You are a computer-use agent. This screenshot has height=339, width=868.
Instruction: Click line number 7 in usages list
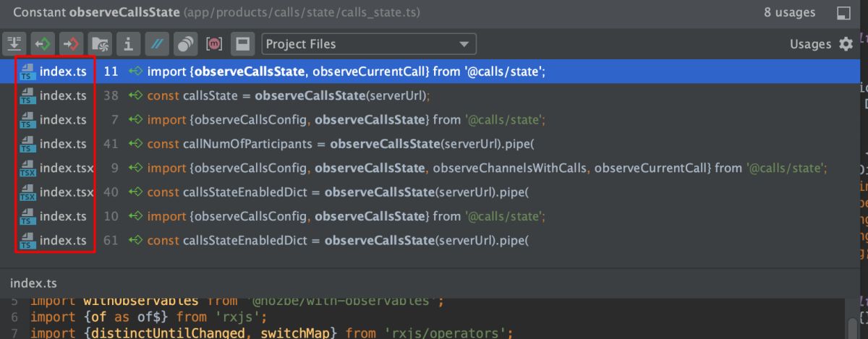115,119
